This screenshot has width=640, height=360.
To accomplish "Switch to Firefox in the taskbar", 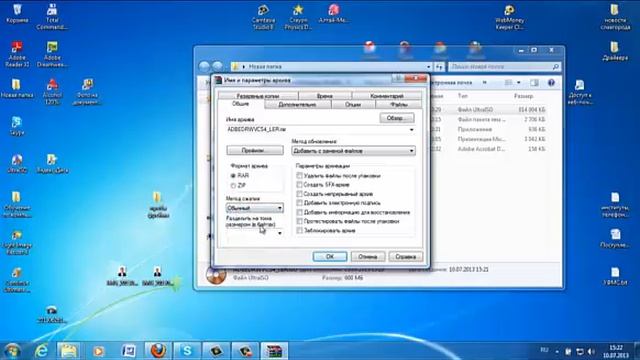I will tap(158, 351).
